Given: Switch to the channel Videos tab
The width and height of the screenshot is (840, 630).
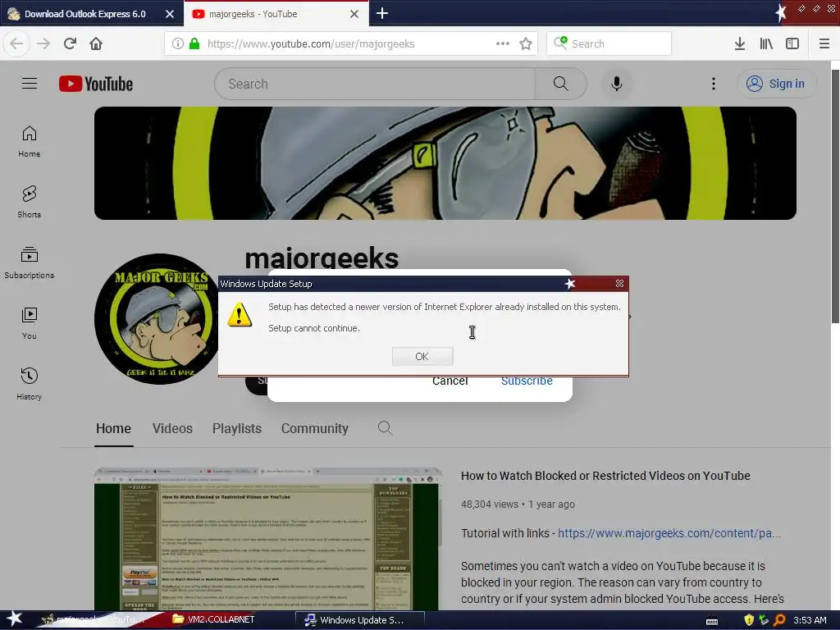Looking at the screenshot, I should pyautogui.click(x=172, y=428).
